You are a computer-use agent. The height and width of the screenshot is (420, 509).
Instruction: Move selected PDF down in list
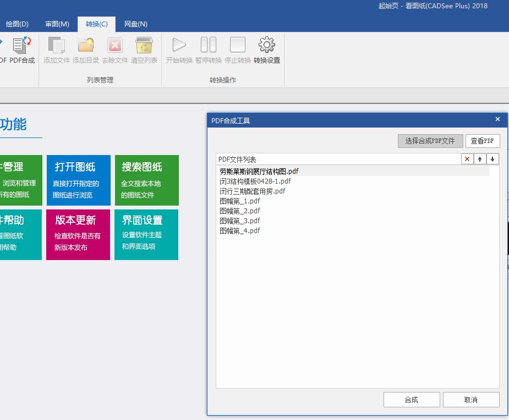(492, 159)
